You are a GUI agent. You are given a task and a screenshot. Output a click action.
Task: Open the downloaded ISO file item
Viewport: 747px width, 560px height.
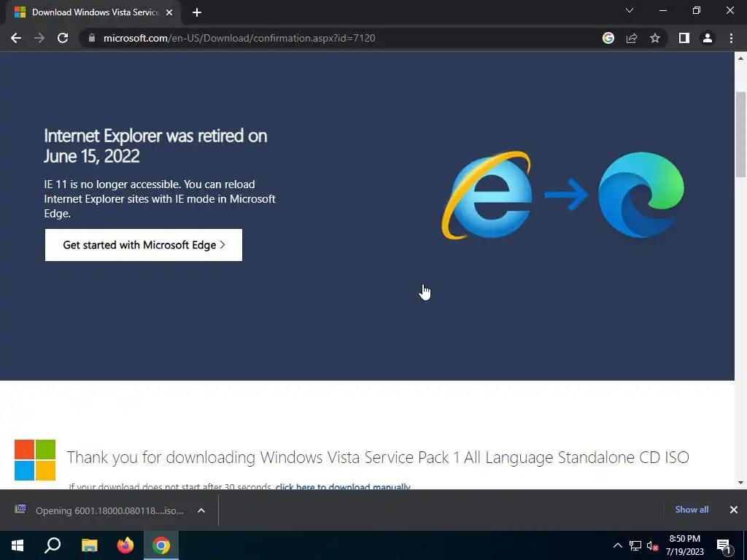pyautogui.click(x=100, y=510)
